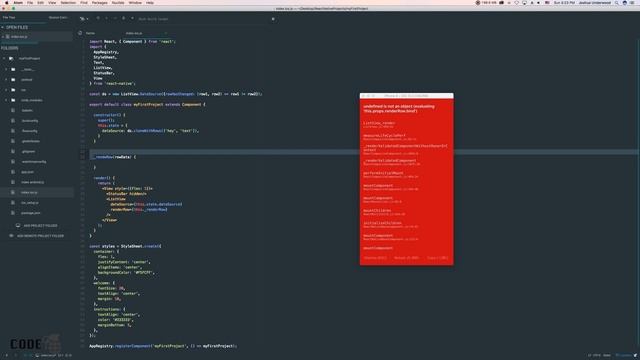Expand the node_modules folder arrow

click(x=6, y=100)
